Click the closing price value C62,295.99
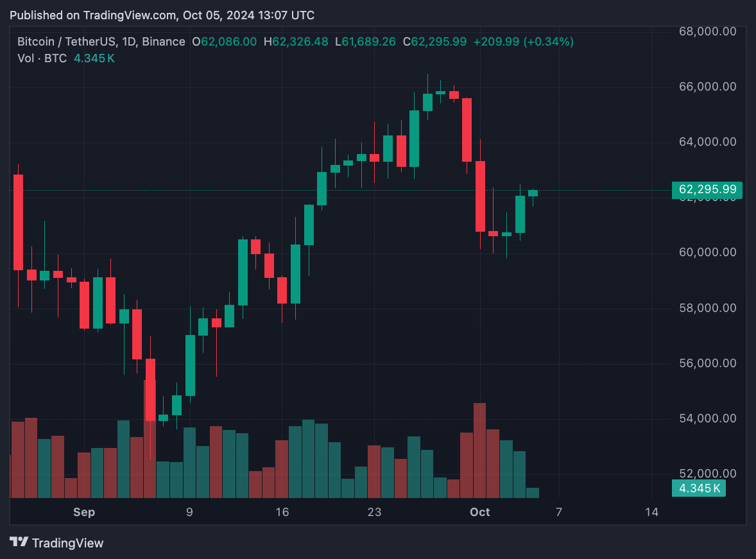Screen dimensions: 756x559 pyautogui.click(x=435, y=42)
